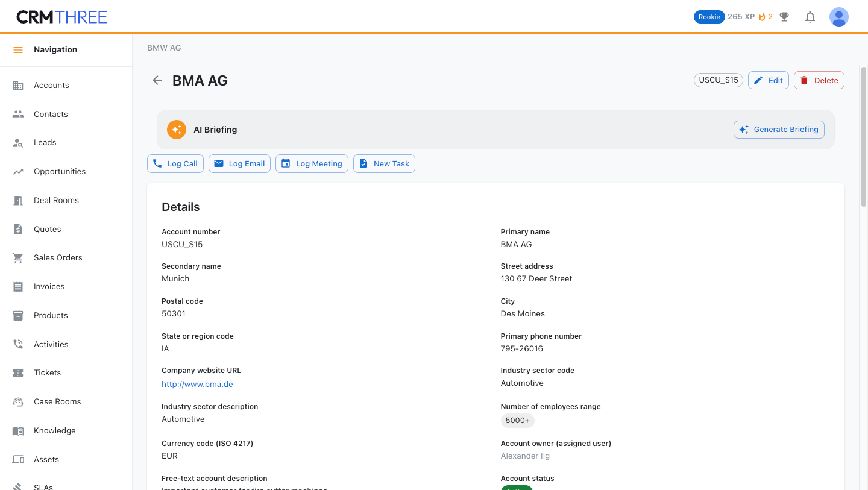868x490 pixels.
Task: Click the Log Call button
Action: click(x=175, y=164)
